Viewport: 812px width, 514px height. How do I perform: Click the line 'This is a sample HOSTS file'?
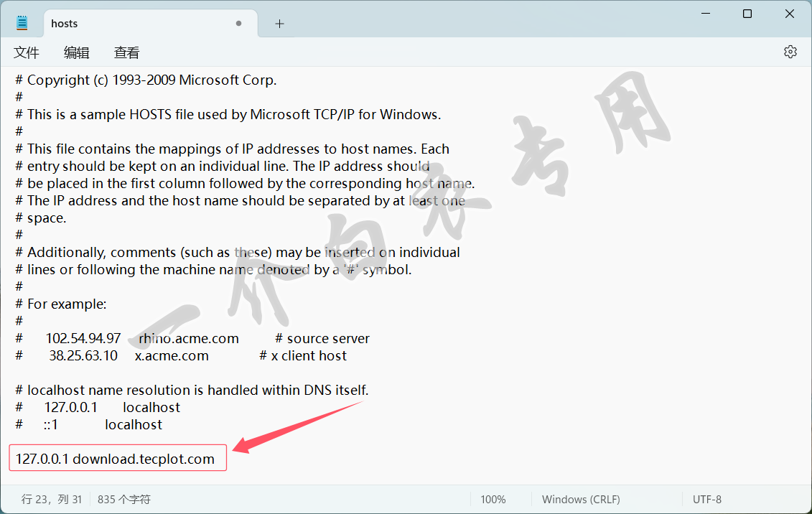click(228, 114)
